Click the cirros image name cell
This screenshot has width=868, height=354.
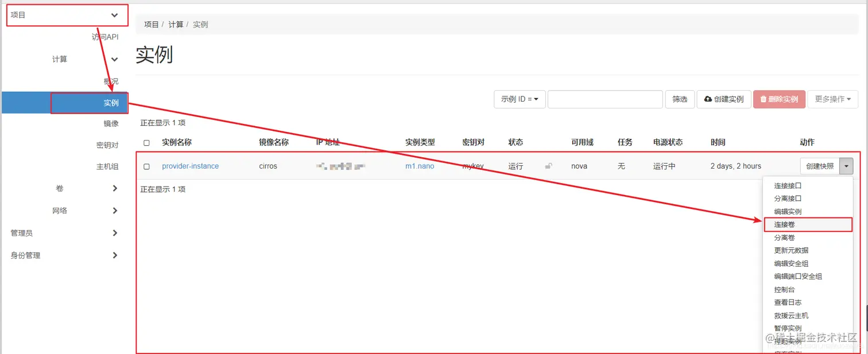click(x=268, y=166)
